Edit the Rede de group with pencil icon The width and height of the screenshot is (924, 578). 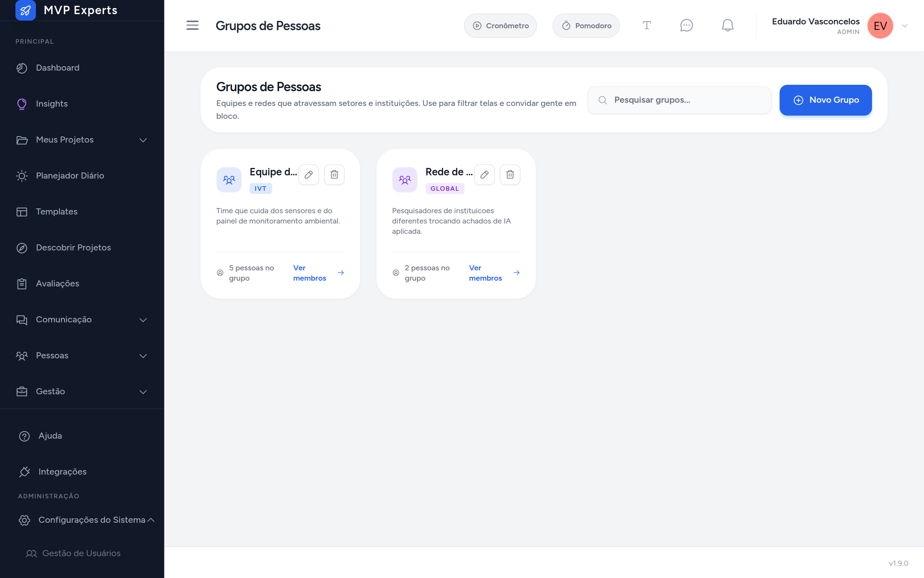point(484,175)
